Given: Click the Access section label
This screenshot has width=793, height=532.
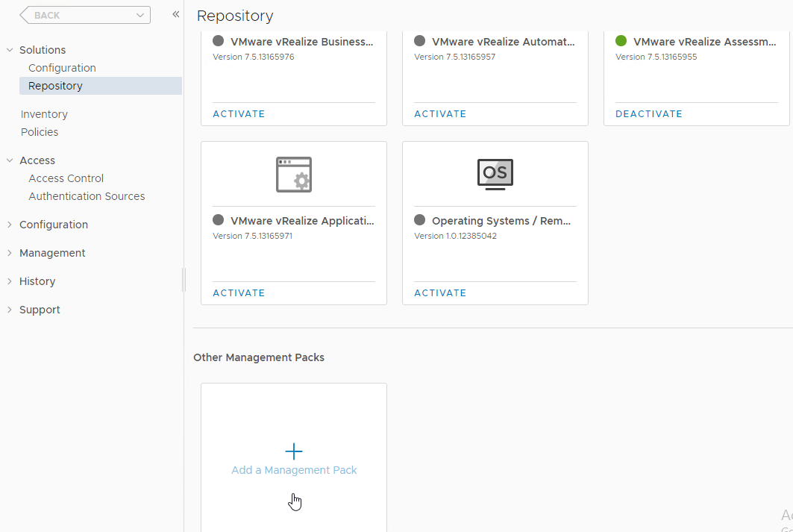Looking at the screenshot, I should coord(37,160).
